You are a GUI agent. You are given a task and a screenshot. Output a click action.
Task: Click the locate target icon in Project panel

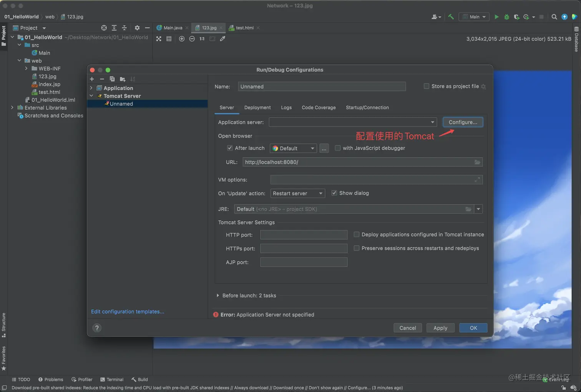(x=104, y=28)
